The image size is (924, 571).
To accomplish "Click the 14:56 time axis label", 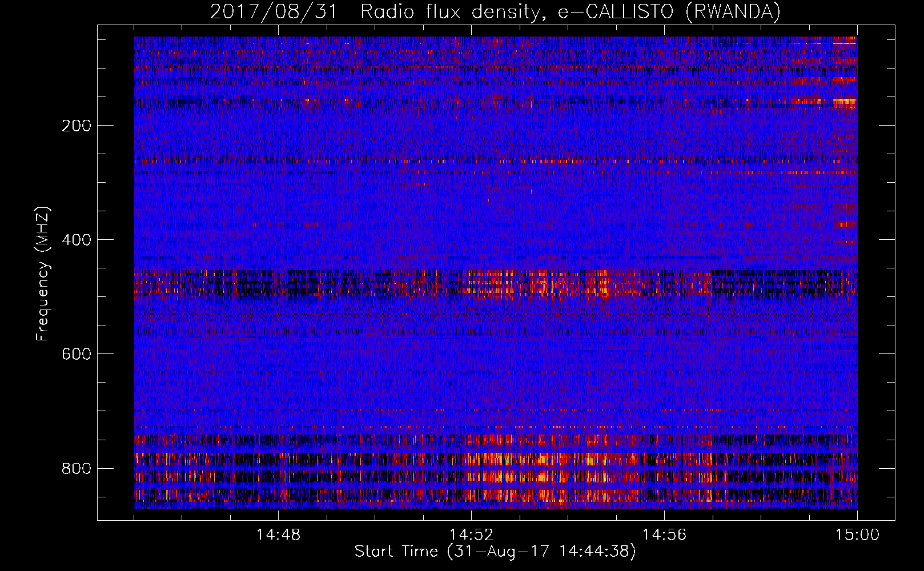I will pyautogui.click(x=664, y=534).
